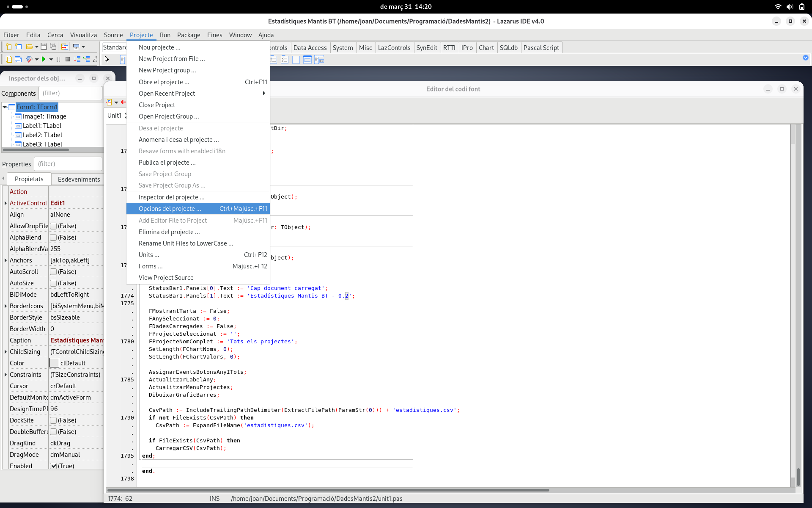The height and width of the screenshot is (508, 812).
Task: Expand the Anchors property
Action: pos(5,260)
